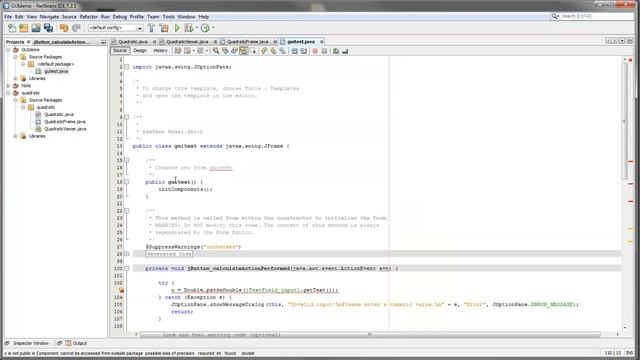Click Find Previous Occurrence icon in editor toolbar
Viewport: 640px width, 360px height.
(x=225, y=51)
